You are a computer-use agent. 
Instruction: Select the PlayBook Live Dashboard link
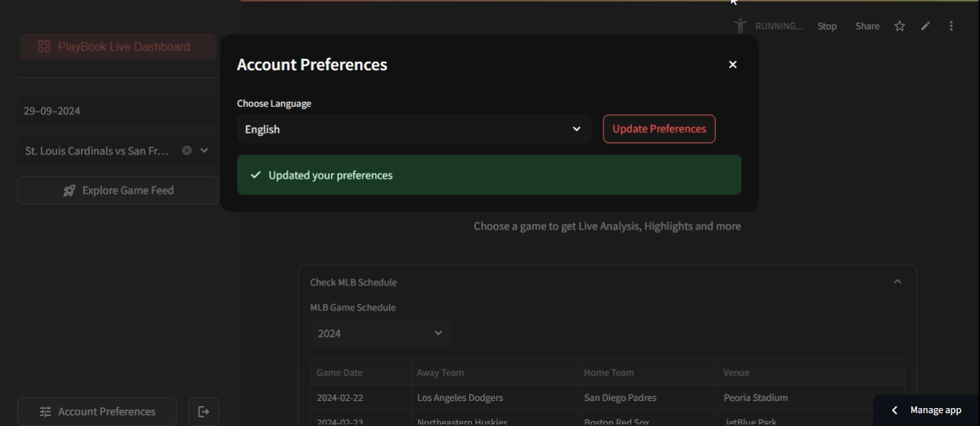[118, 47]
